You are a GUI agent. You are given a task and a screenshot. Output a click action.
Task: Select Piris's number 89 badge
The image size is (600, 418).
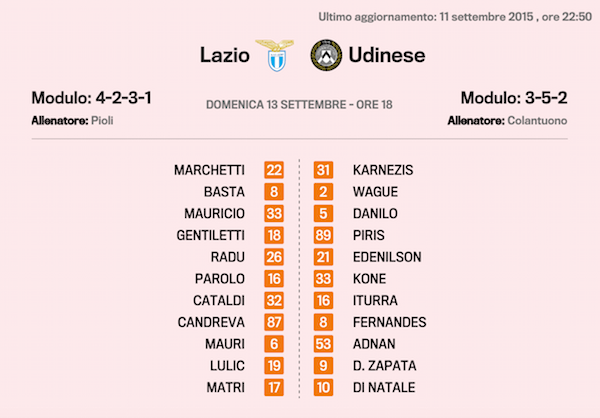pyautogui.click(x=324, y=235)
